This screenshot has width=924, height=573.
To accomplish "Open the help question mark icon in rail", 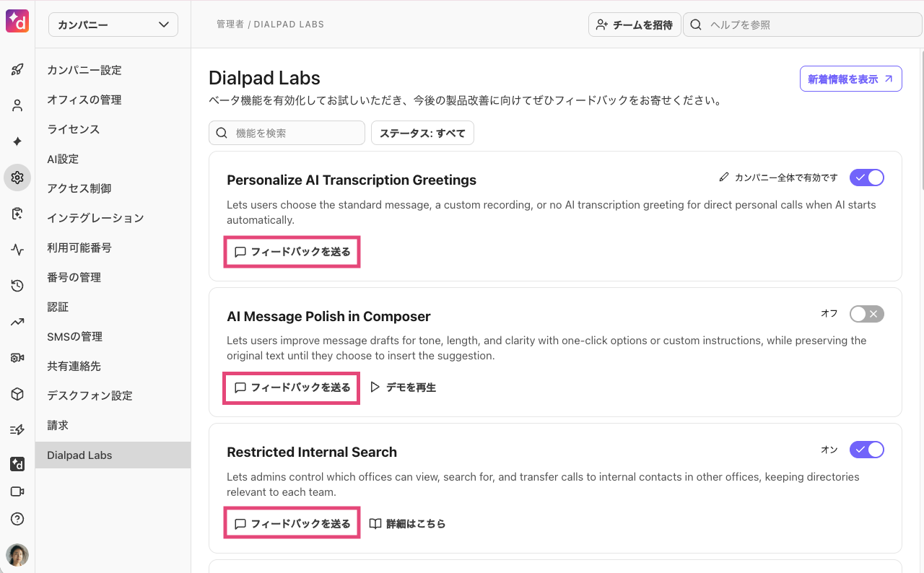I will click(x=17, y=519).
